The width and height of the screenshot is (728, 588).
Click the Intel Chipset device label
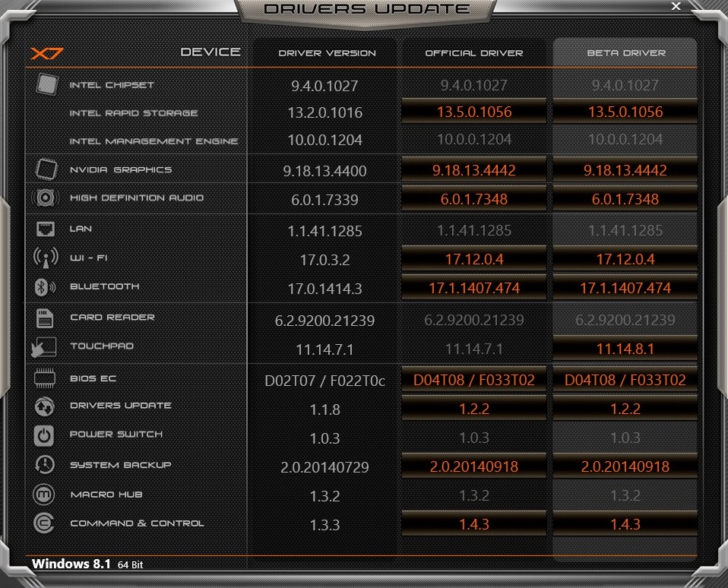coord(112,85)
